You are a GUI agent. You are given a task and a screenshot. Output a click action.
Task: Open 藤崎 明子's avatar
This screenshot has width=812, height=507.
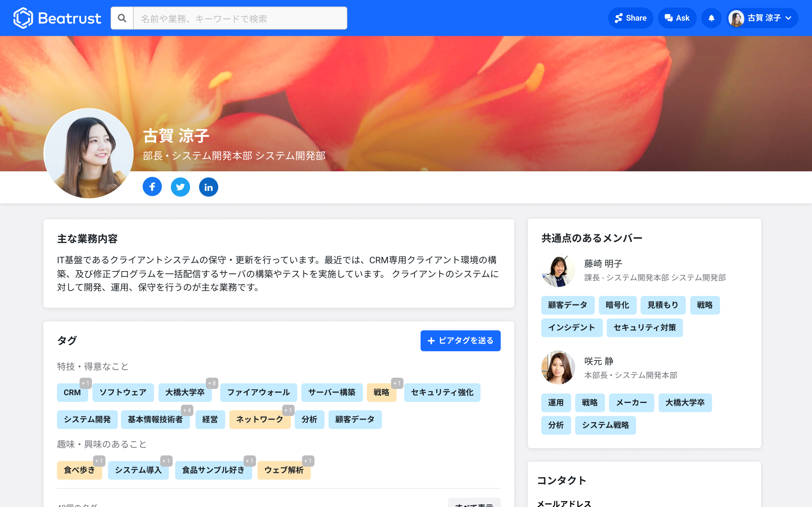558,270
